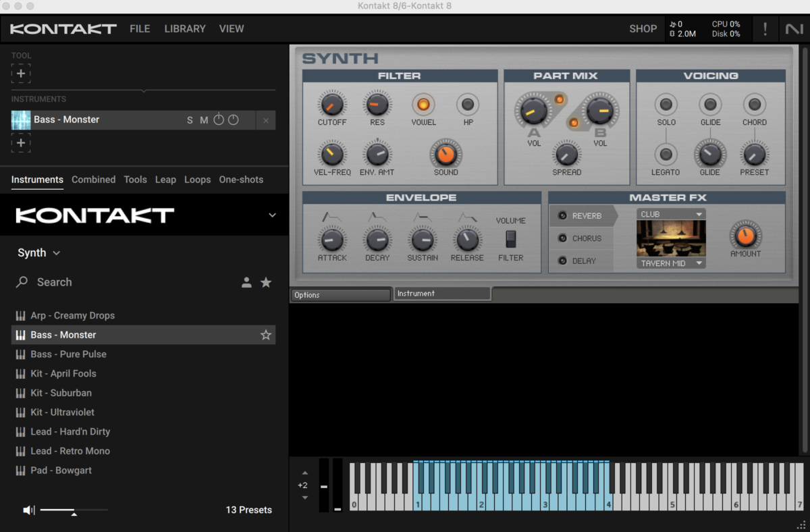Image resolution: width=810 pixels, height=532 pixels.
Task: Toggle the Glide on/off button
Action: tap(710, 105)
